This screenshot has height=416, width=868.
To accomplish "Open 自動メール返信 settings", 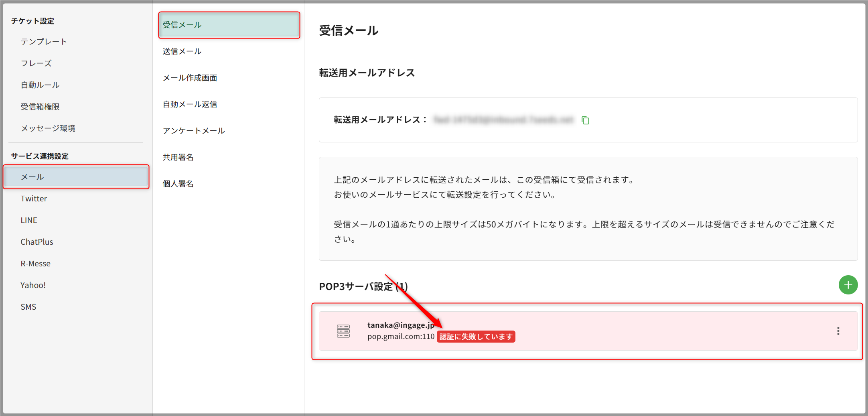I will (x=190, y=104).
